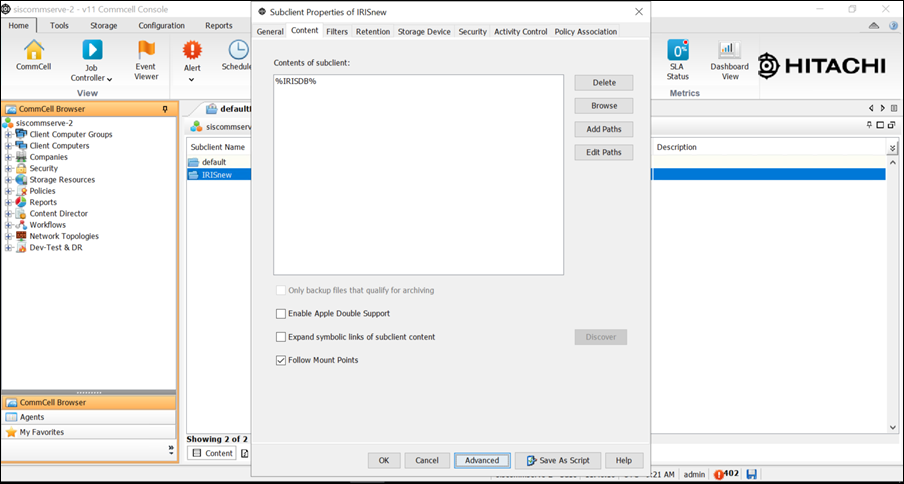Check Expand symbolic links of subclient content
The height and width of the screenshot is (484, 904).
point(281,337)
